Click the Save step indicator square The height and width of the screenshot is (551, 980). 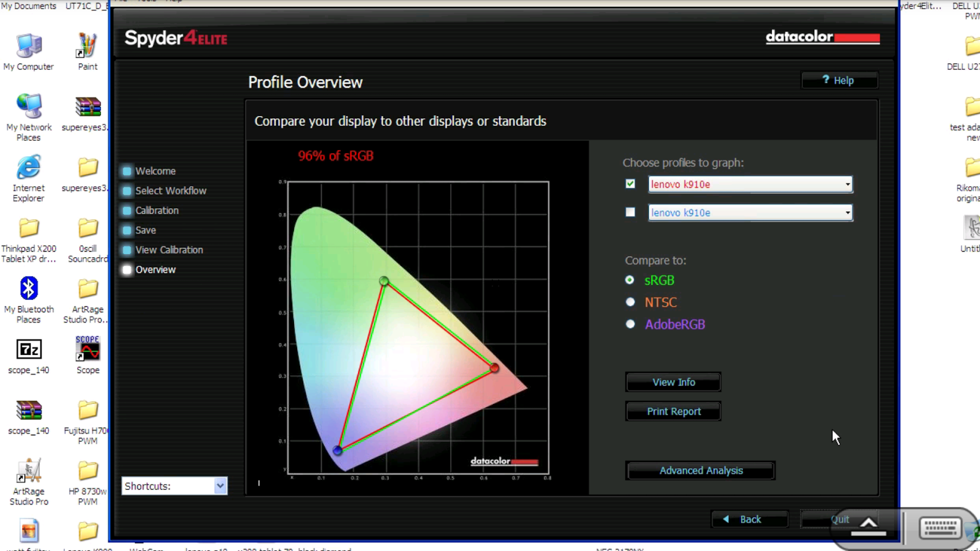(x=127, y=230)
